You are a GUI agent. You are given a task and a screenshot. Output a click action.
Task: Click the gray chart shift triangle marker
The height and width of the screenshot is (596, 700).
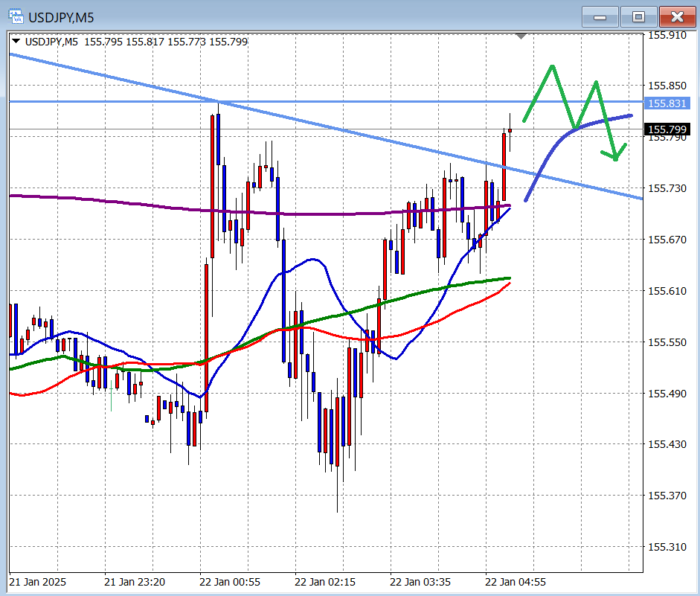coord(521,35)
